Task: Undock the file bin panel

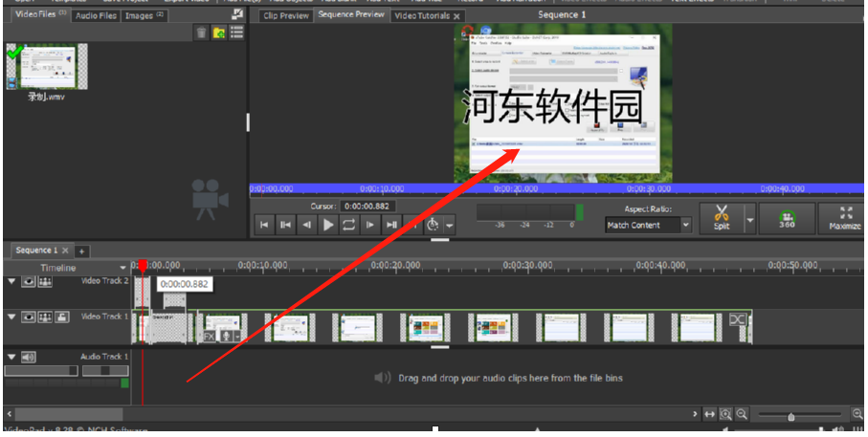Action: pyautogui.click(x=237, y=14)
